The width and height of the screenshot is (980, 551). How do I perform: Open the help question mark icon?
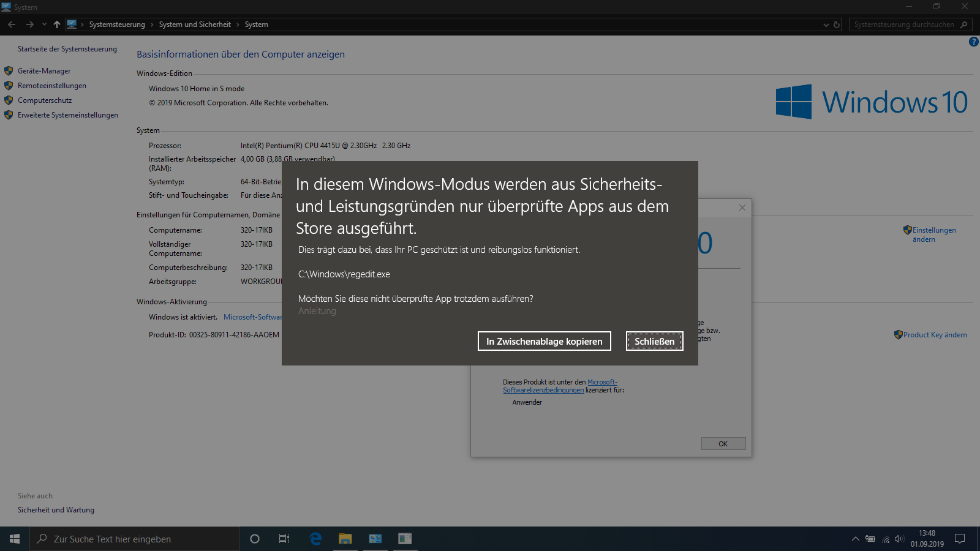[x=973, y=42]
